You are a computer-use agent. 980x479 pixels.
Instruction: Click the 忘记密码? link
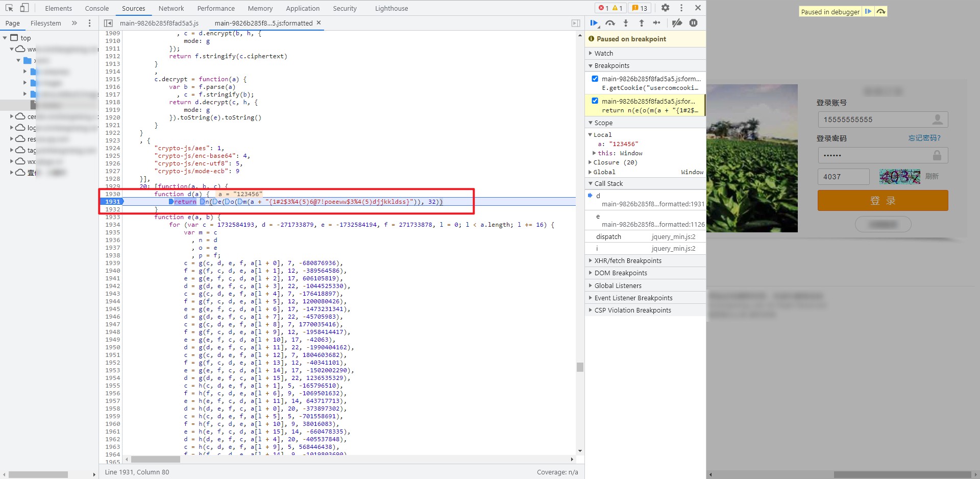pos(924,138)
